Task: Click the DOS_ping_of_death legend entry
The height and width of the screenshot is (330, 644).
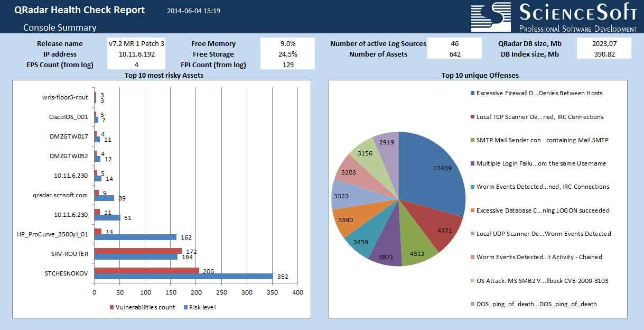Action: pos(534,304)
